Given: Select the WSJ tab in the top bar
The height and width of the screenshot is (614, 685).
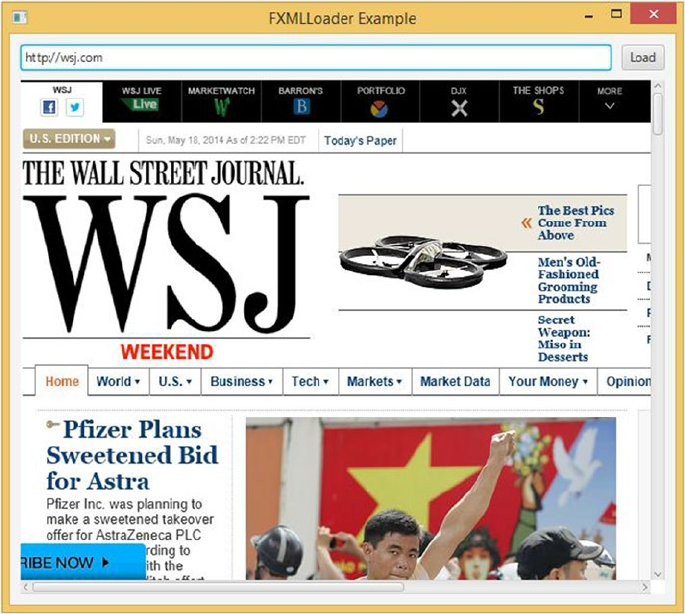Looking at the screenshot, I should click(x=62, y=101).
